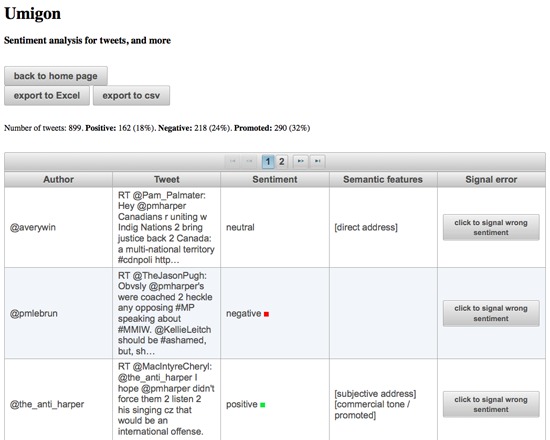The height and width of the screenshot is (440, 550).
Task: Signal wrong sentiment for @the_anti_harper tweet
Action: [491, 404]
